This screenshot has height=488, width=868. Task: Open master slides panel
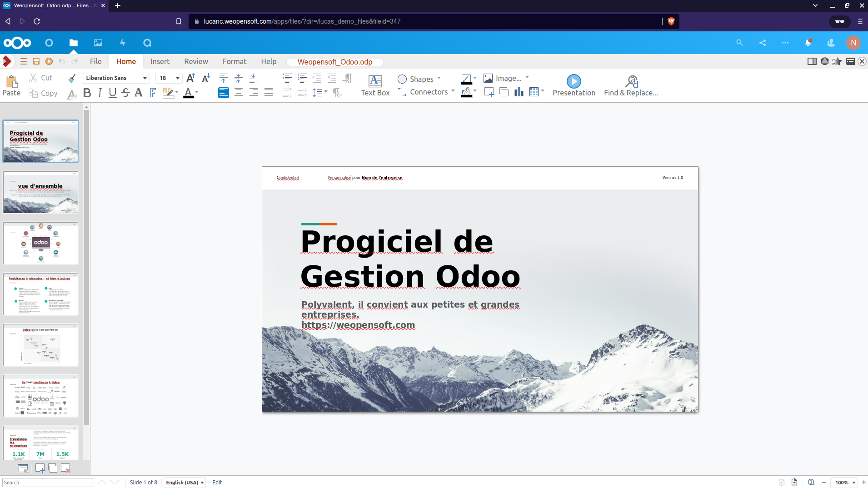tap(850, 61)
